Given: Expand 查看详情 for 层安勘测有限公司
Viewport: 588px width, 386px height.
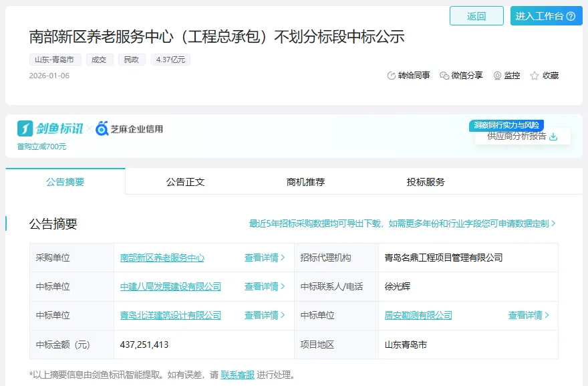Looking at the screenshot, I should pyautogui.click(x=529, y=315).
